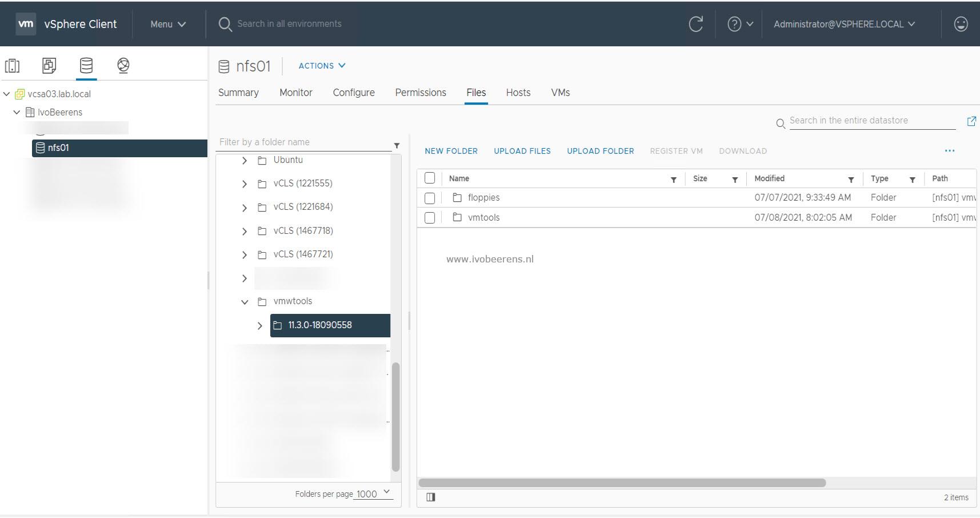The image size is (980, 518).
Task: Focus Search in the entire datastore field
Action: pos(872,121)
